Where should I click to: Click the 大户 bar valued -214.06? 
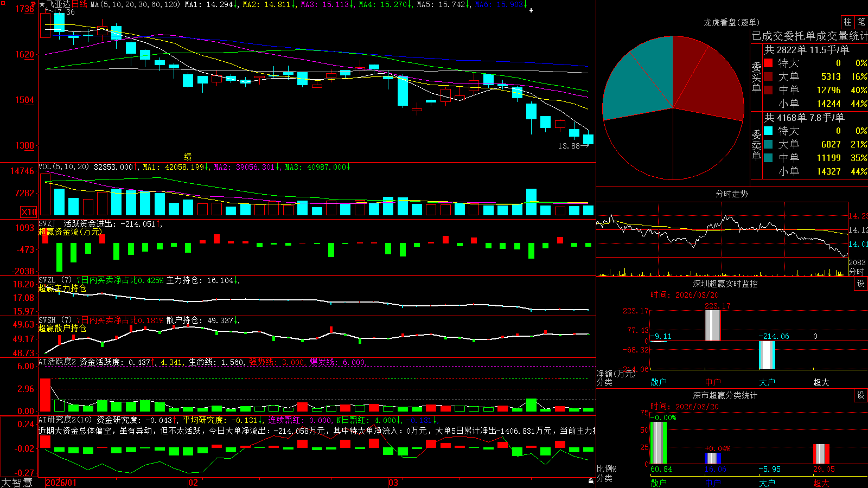[767, 355]
